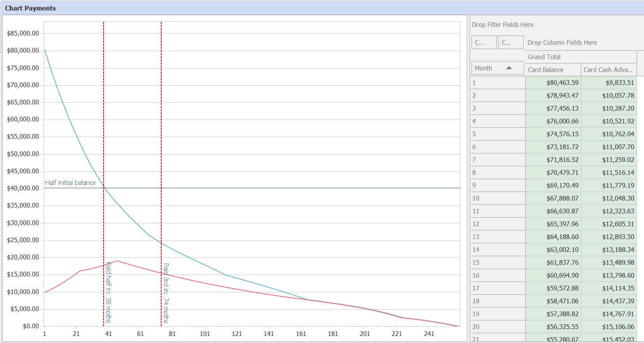Click the Drop Column Fields Here area
644x343 pixels.
click(x=562, y=42)
